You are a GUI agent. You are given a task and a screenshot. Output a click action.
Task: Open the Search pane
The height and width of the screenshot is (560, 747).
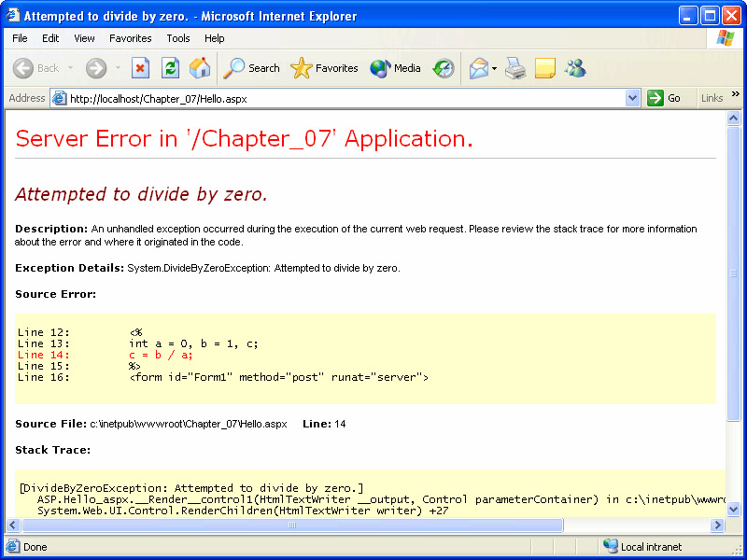point(252,68)
